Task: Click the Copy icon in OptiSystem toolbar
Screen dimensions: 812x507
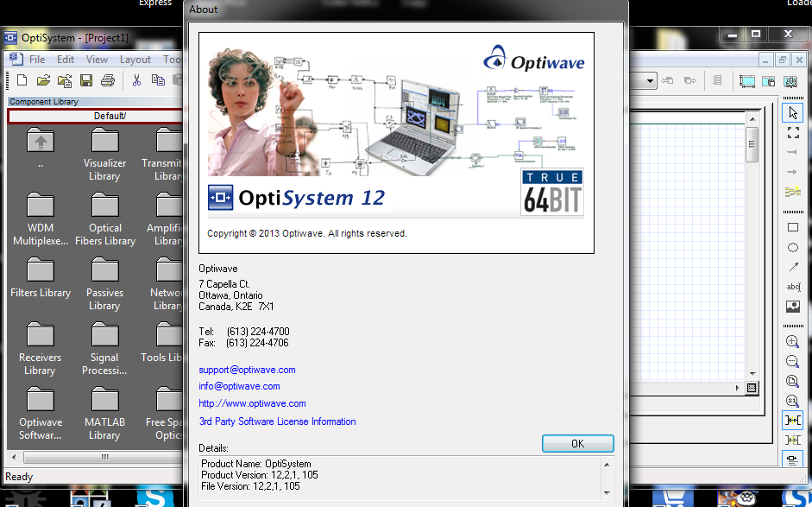Action: pos(158,80)
